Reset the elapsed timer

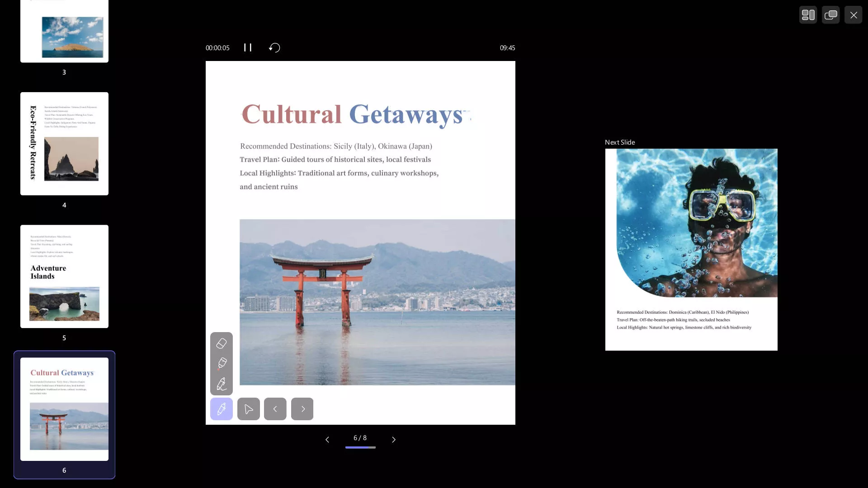[x=274, y=47]
